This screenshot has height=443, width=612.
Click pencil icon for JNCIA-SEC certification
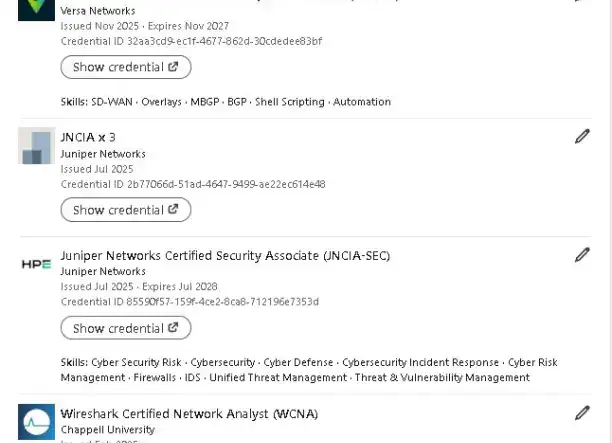pos(582,255)
